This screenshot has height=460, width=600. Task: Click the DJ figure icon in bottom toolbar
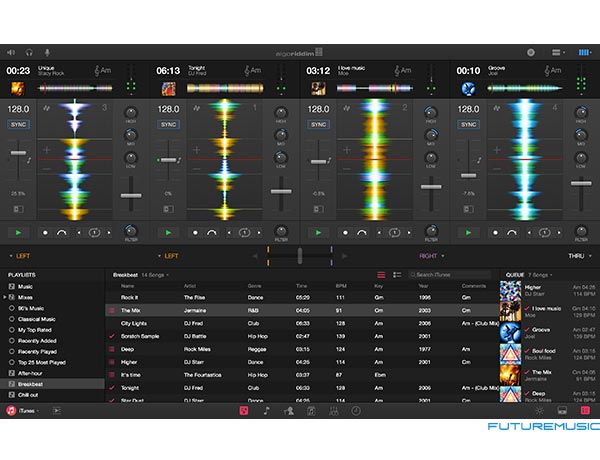pyautogui.click(x=289, y=411)
